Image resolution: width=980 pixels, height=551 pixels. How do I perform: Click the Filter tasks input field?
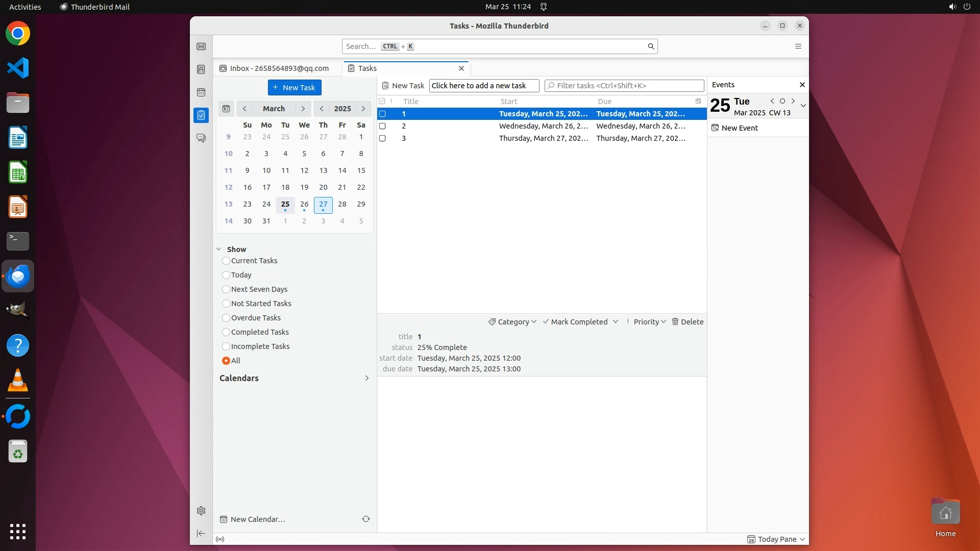click(628, 86)
